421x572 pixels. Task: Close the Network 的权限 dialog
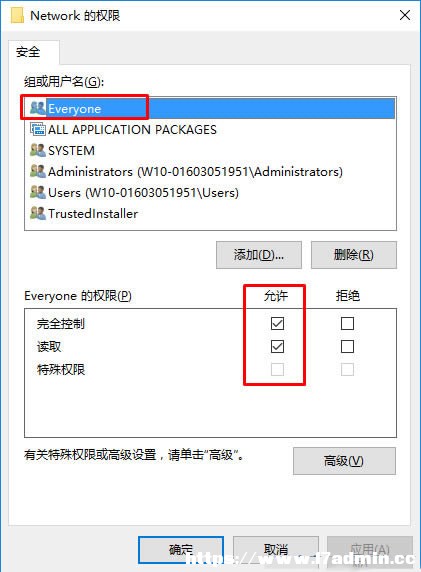405,15
